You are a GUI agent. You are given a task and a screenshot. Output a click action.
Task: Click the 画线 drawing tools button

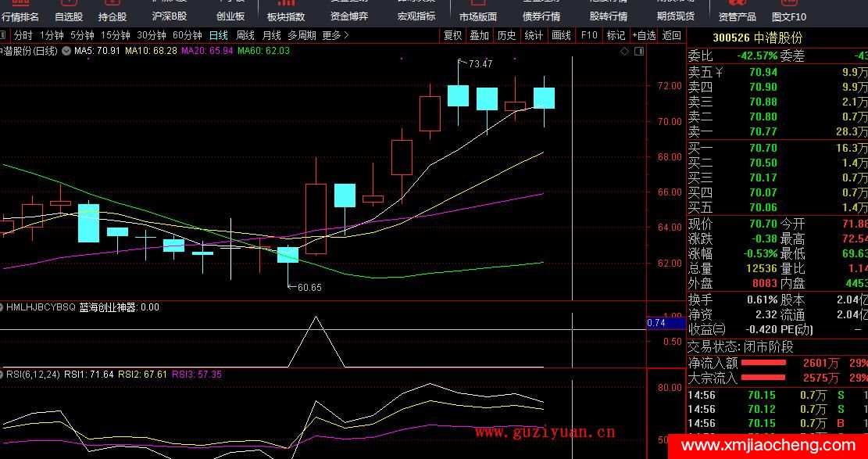tap(561, 35)
